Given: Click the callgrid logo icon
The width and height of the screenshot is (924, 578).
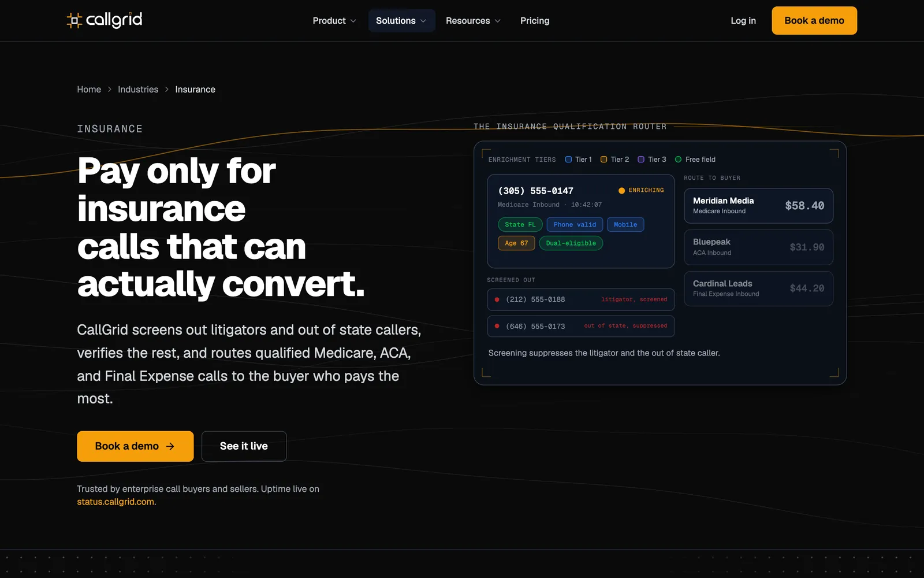Looking at the screenshot, I should coord(74,21).
